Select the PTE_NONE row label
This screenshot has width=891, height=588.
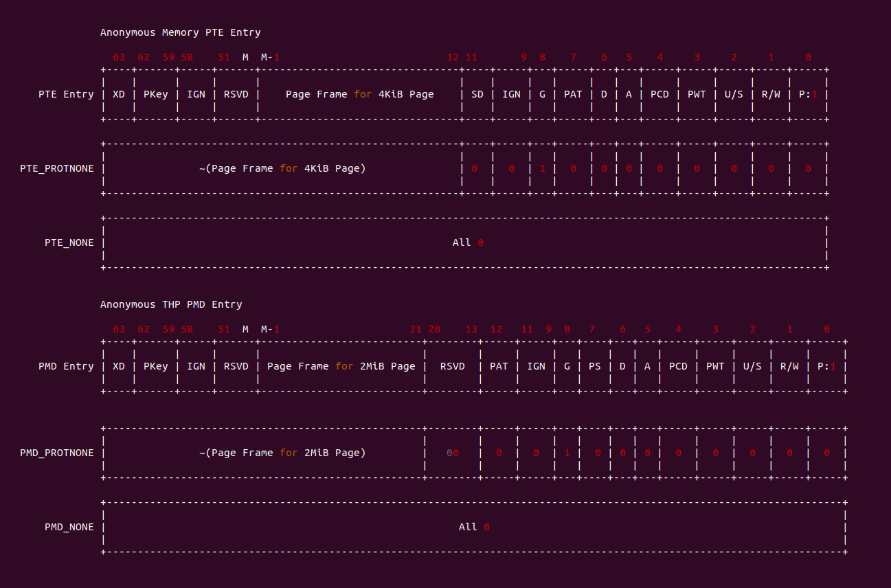click(x=69, y=242)
